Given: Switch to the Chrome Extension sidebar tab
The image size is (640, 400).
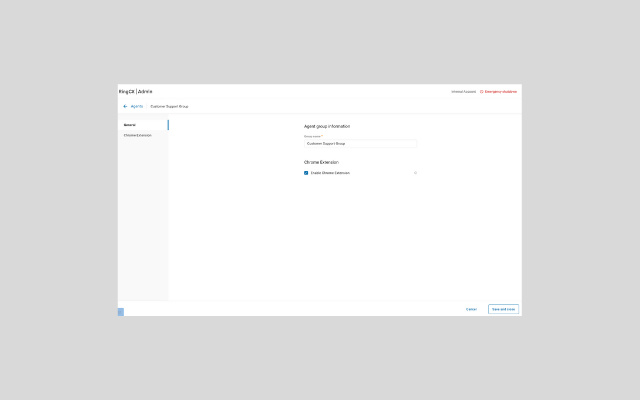Looking at the screenshot, I should pos(143,135).
